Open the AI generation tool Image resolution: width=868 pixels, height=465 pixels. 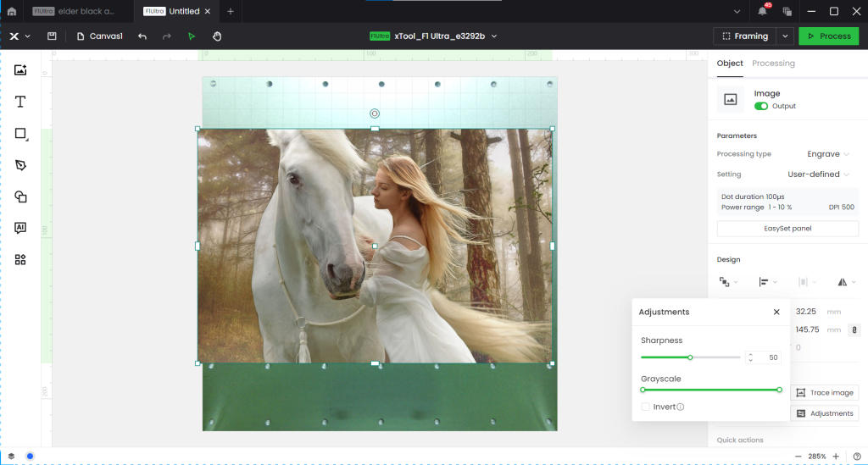click(x=20, y=228)
